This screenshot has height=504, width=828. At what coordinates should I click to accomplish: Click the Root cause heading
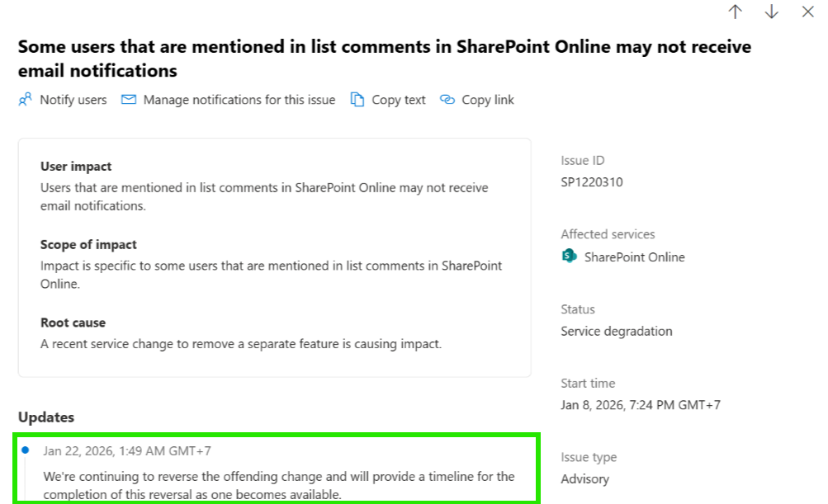click(73, 323)
